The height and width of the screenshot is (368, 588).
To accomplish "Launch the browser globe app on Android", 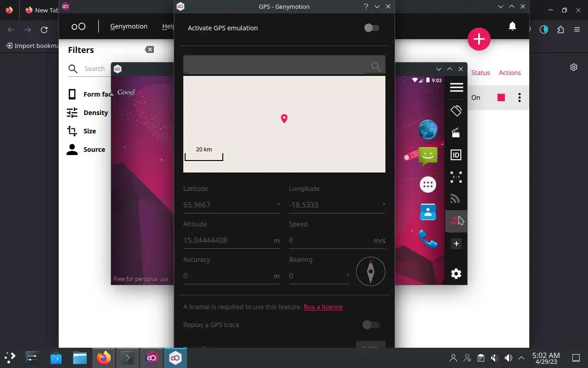I will [428, 129].
